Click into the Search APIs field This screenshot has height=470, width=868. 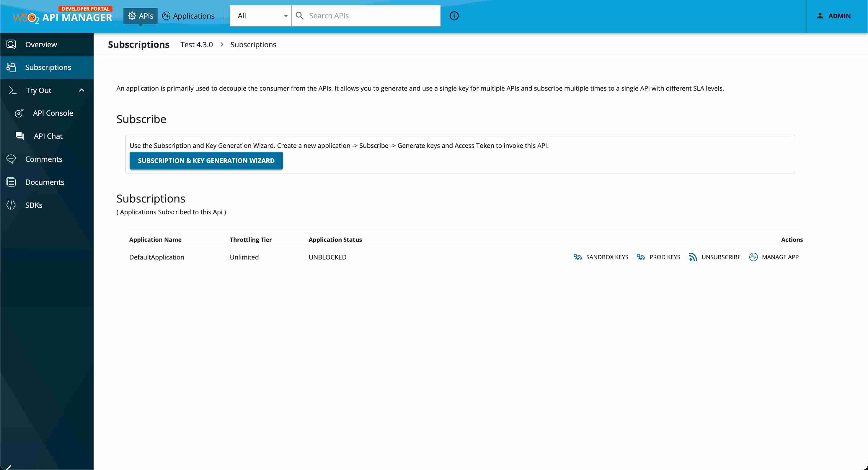pos(371,16)
